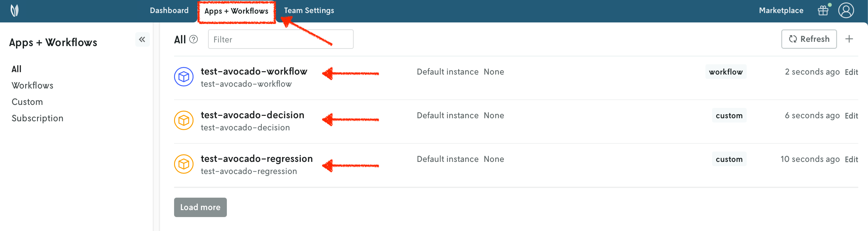868x231 pixels.
Task: Click the help icon beside All heading
Action: [193, 39]
